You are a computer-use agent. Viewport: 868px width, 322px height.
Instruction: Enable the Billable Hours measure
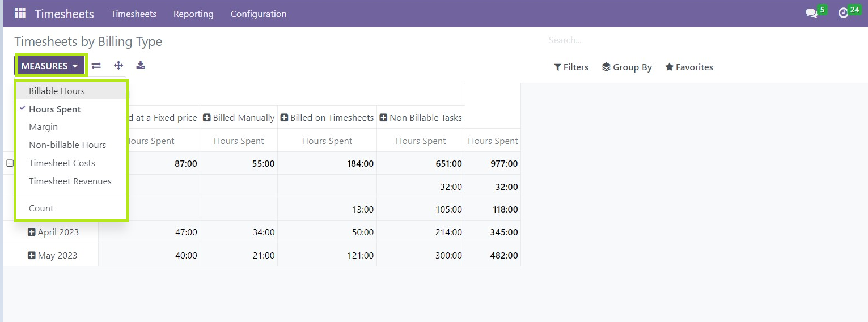click(71, 91)
